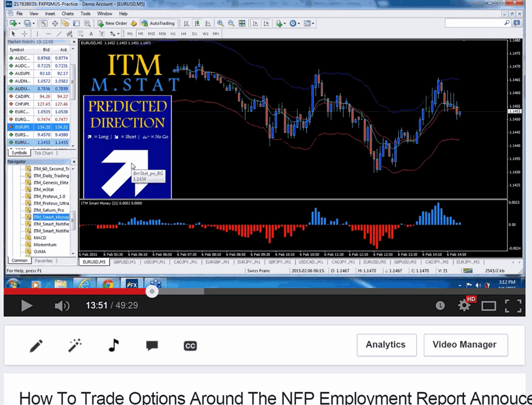The image size is (532, 405).
Task: Select the horizontal line drawing tool
Action: (x=48, y=34)
